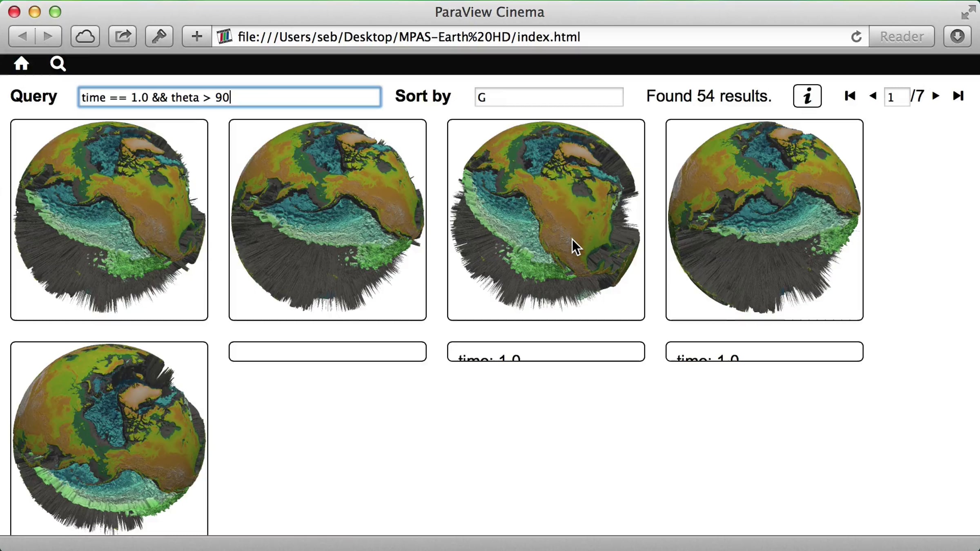Open the first globe thumbnail in top row
This screenshot has width=980, height=551.
coord(109,220)
